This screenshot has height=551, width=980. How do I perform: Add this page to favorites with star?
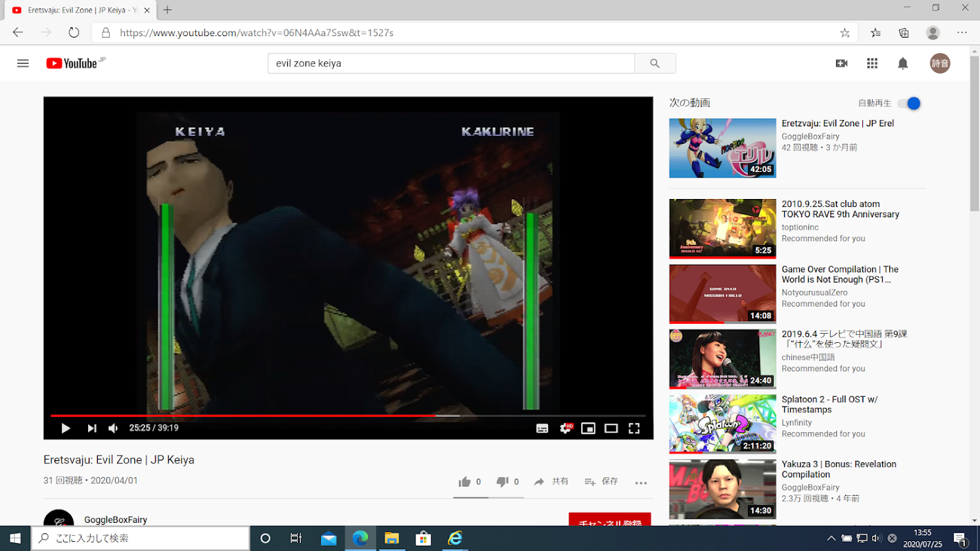coord(845,32)
